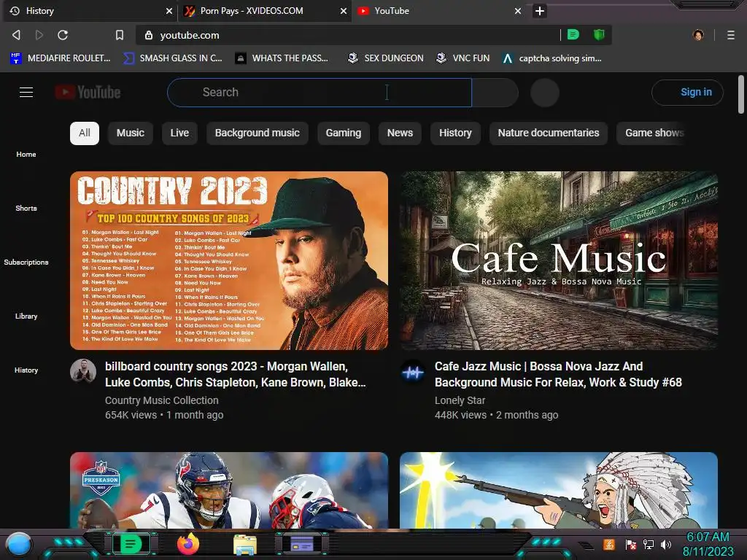
Task: Open the green chat extension icon
Action: 573,34
